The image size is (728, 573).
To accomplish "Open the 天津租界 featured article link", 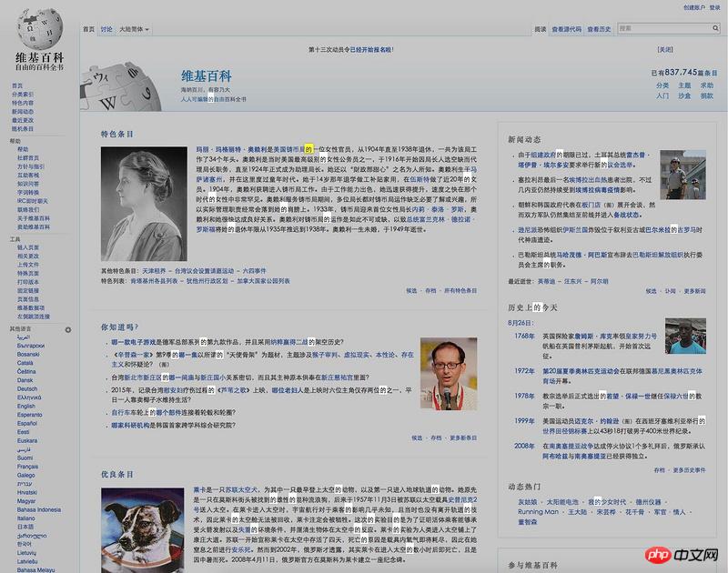I will tap(154, 270).
